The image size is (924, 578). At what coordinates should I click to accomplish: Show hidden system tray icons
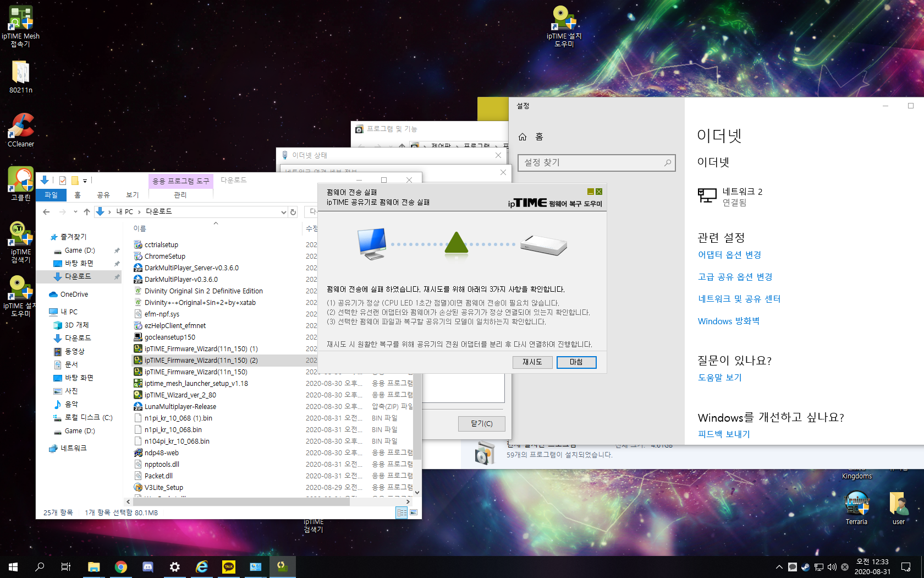[x=779, y=567]
